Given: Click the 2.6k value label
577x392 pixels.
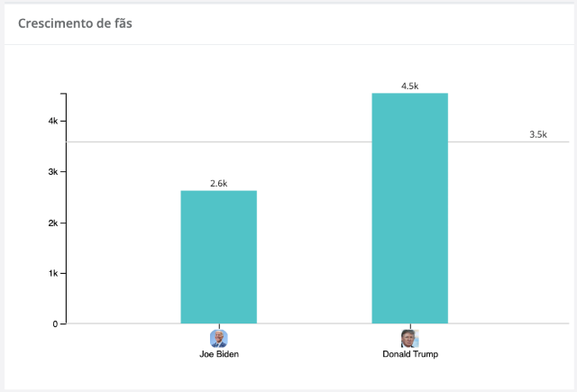Looking at the screenshot, I should click(218, 183).
